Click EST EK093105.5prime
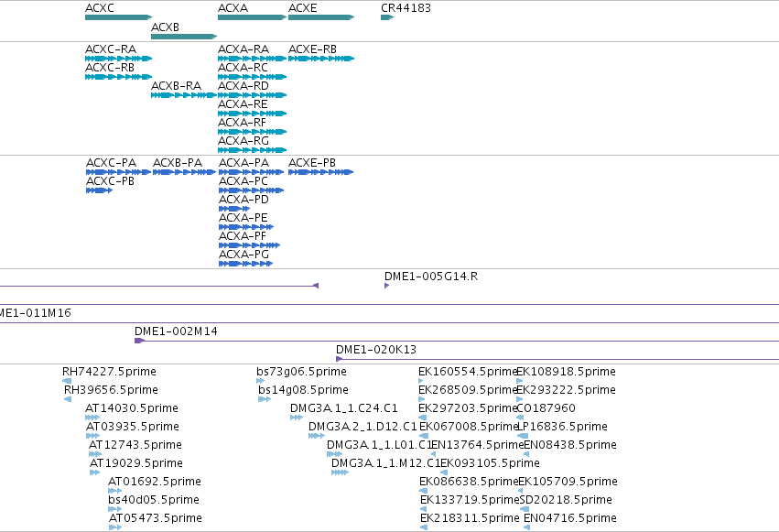 [x=444, y=472]
